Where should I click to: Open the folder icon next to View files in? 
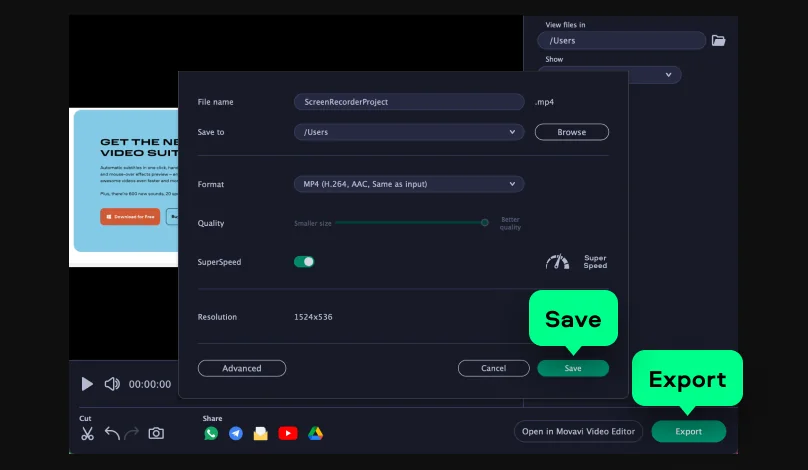(718, 40)
